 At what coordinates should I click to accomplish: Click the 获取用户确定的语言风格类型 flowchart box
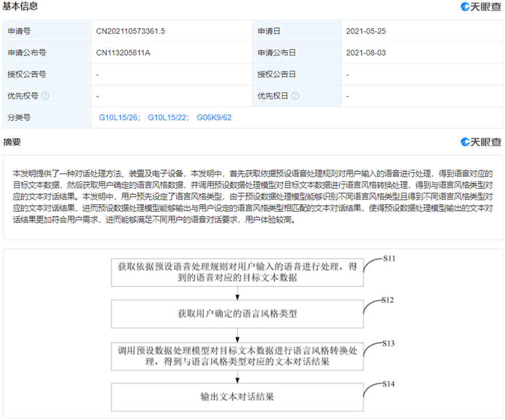coord(237,314)
